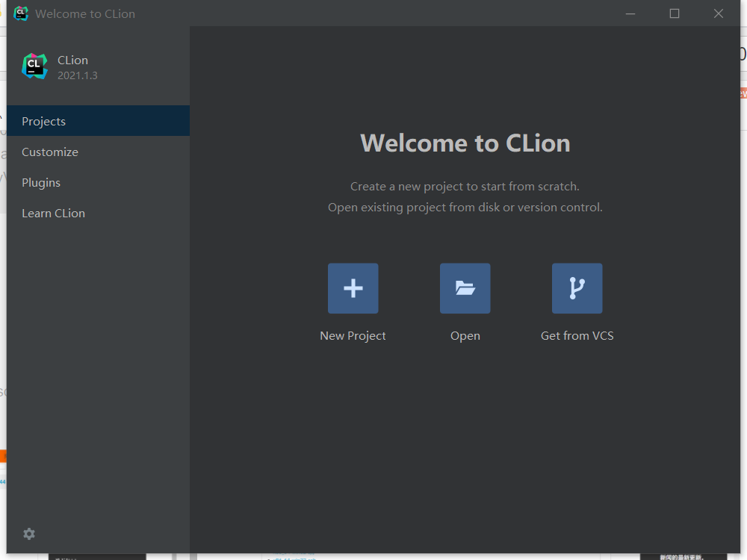Image resolution: width=747 pixels, height=560 pixels.
Task: Click the New Project label
Action: tap(353, 335)
